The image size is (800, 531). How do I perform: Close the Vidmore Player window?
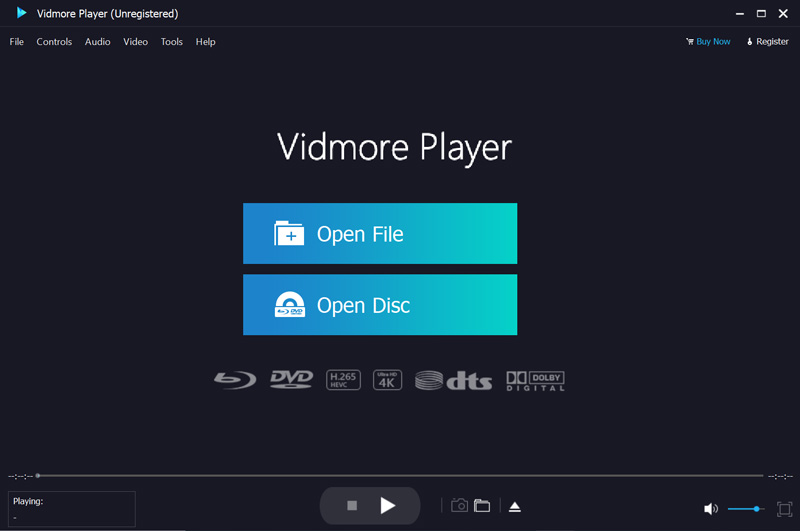783,14
